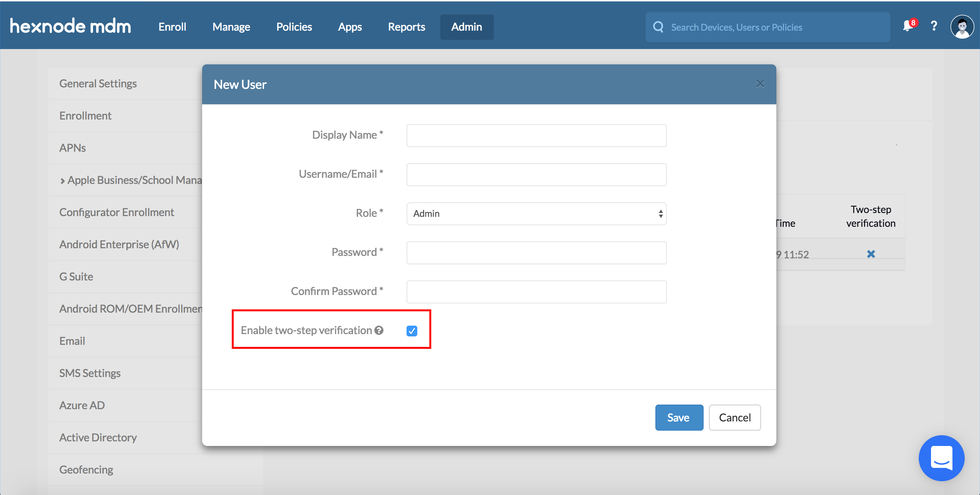Viewport: 980px width, 495px height.
Task: Open G Suite in sidebar
Action: [125, 277]
